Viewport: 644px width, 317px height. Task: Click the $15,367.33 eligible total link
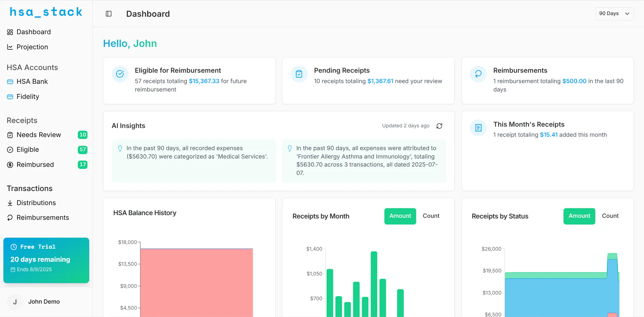point(204,81)
